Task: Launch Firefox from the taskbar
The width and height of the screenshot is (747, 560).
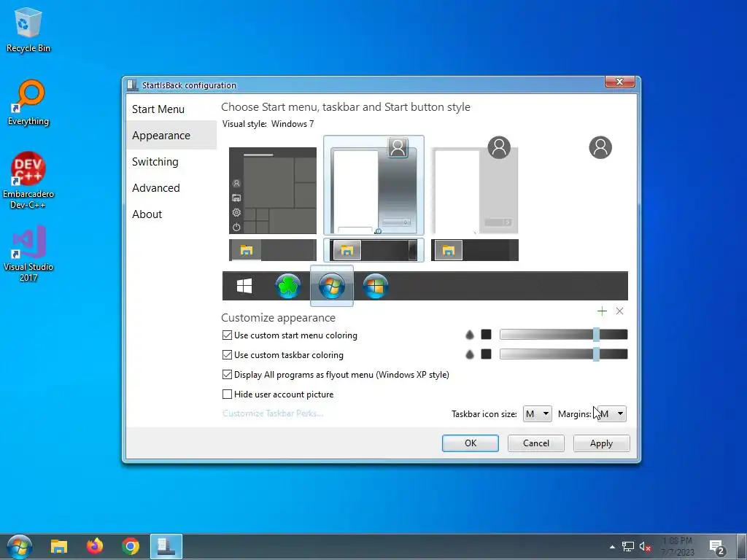Action: [95, 547]
